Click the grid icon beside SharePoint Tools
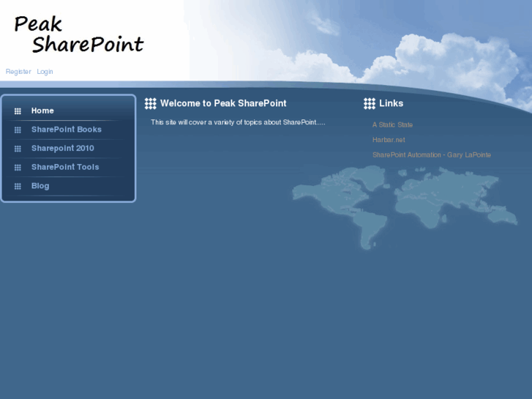 click(18, 168)
